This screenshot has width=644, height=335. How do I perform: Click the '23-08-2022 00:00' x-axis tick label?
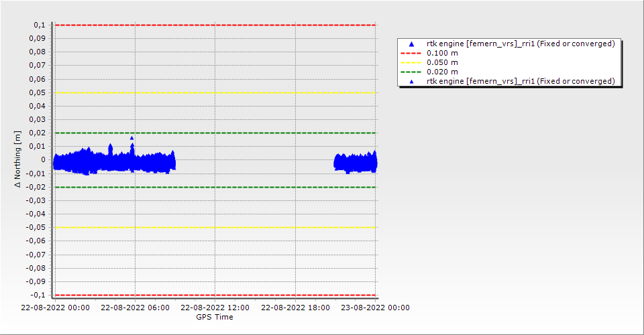[376, 308]
